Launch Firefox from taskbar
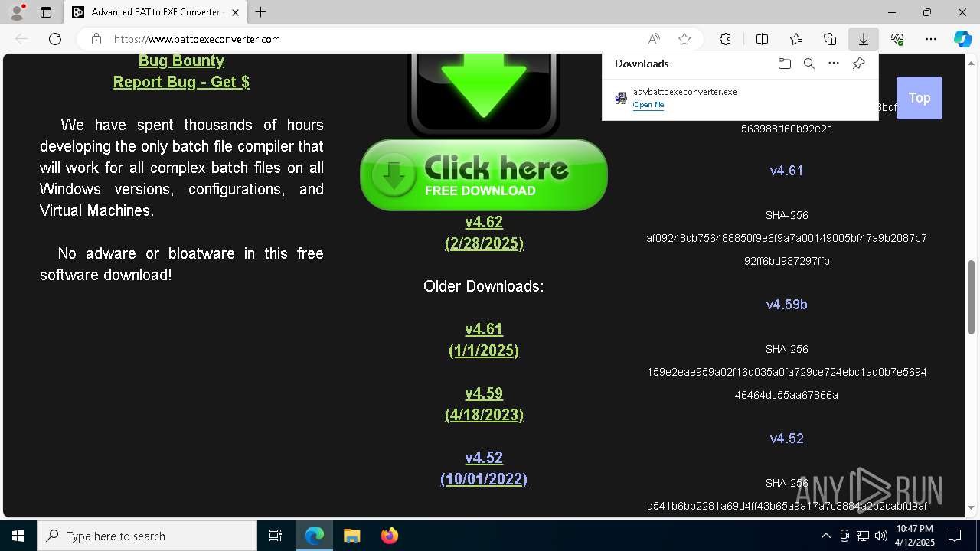This screenshot has width=980, height=551. [x=390, y=536]
